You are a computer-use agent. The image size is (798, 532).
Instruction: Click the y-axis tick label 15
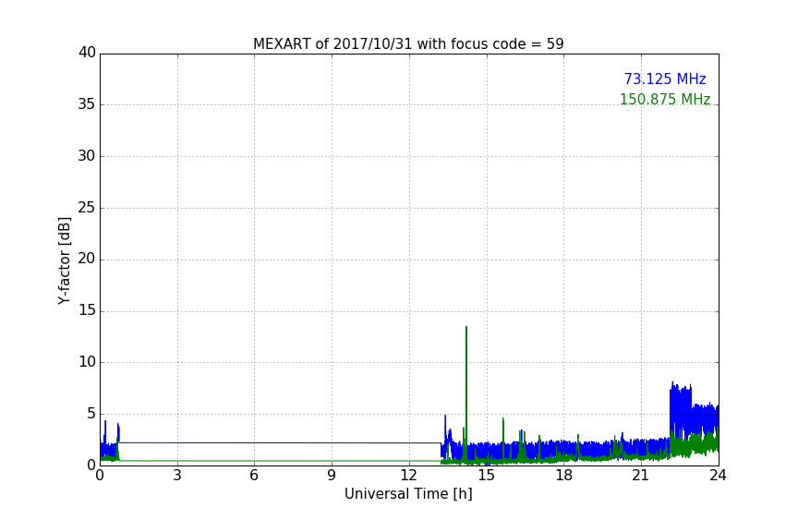click(87, 310)
